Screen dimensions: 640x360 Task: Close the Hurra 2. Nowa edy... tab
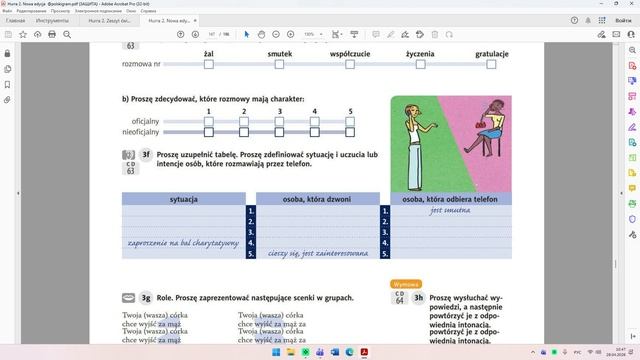(195, 20)
